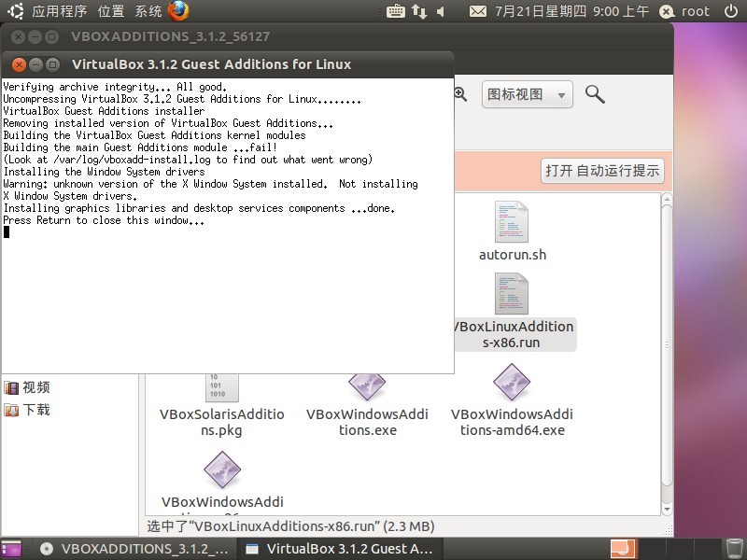This screenshot has height=560, width=747.
Task: Switch to VBOXADDITIONS_3.1.2 taskbar window
Action: click(x=134, y=549)
